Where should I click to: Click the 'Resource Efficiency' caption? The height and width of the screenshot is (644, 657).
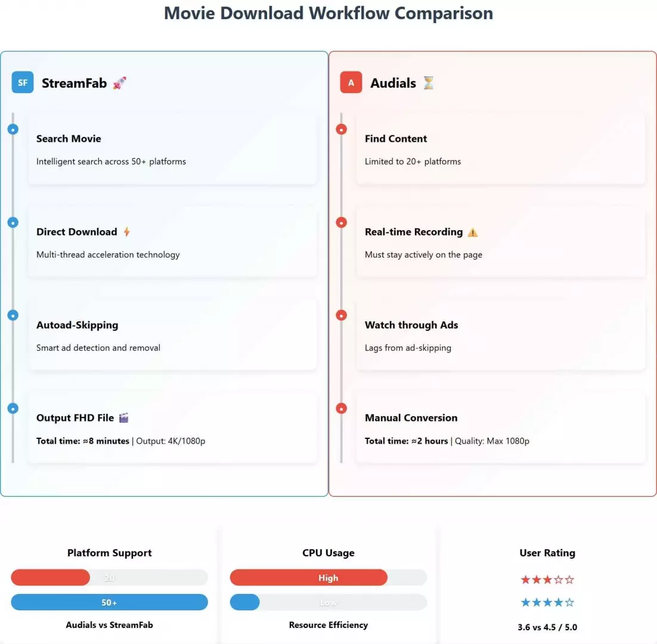pyautogui.click(x=328, y=625)
